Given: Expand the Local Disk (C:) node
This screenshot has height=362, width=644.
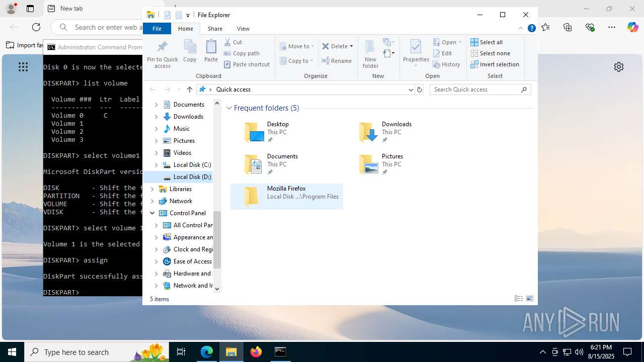Looking at the screenshot, I should pyautogui.click(x=156, y=165).
